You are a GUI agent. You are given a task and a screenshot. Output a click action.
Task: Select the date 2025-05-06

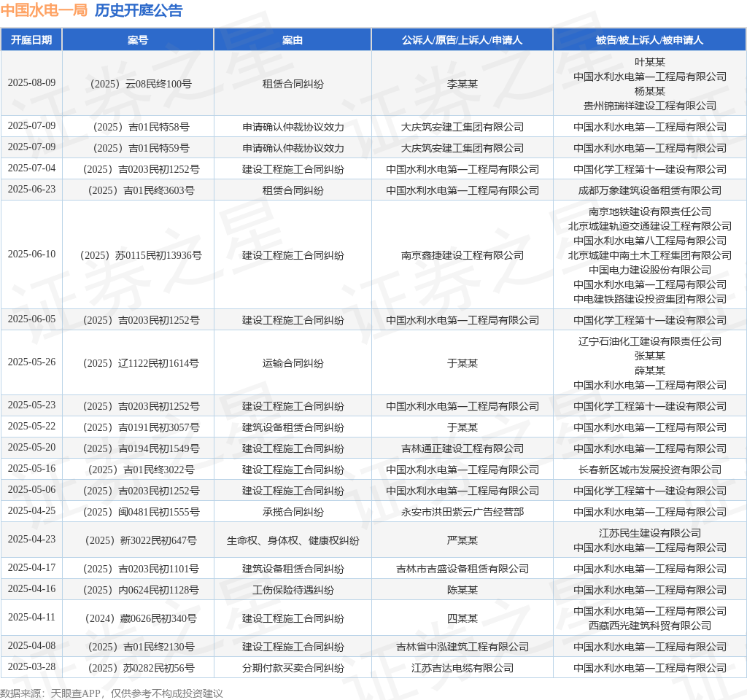[x=31, y=490]
